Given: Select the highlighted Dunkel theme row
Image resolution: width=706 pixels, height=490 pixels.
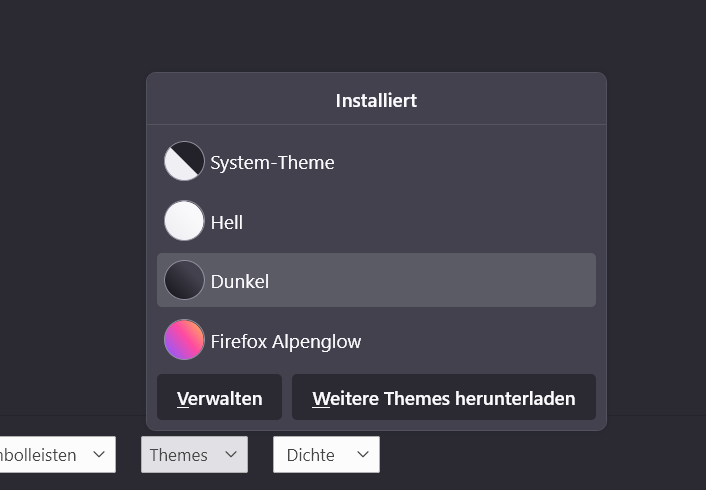Looking at the screenshot, I should [x=376, y=280].
